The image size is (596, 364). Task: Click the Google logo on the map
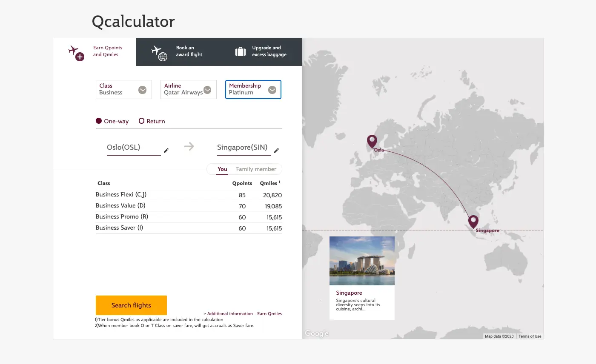pyautogui.click(x=316, y=333)
